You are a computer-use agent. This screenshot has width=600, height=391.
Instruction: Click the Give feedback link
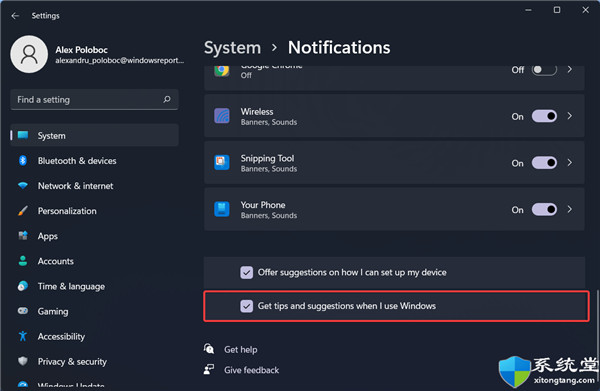coord(251,370)
